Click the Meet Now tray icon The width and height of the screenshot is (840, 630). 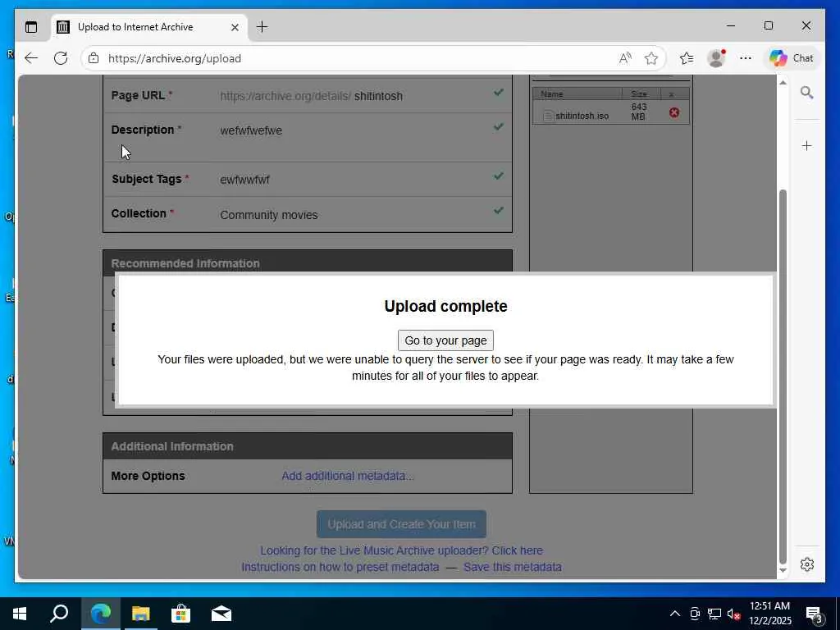(695, 614)
